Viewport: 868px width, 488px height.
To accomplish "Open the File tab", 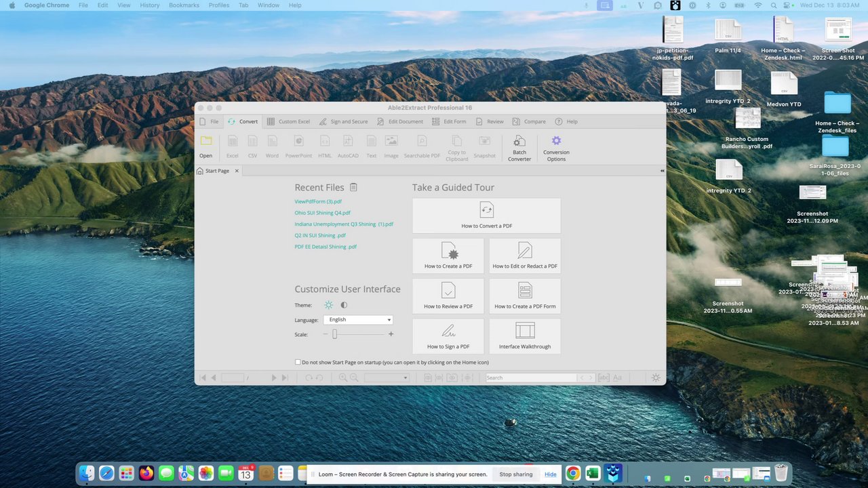I will click(x=209, y=121).
